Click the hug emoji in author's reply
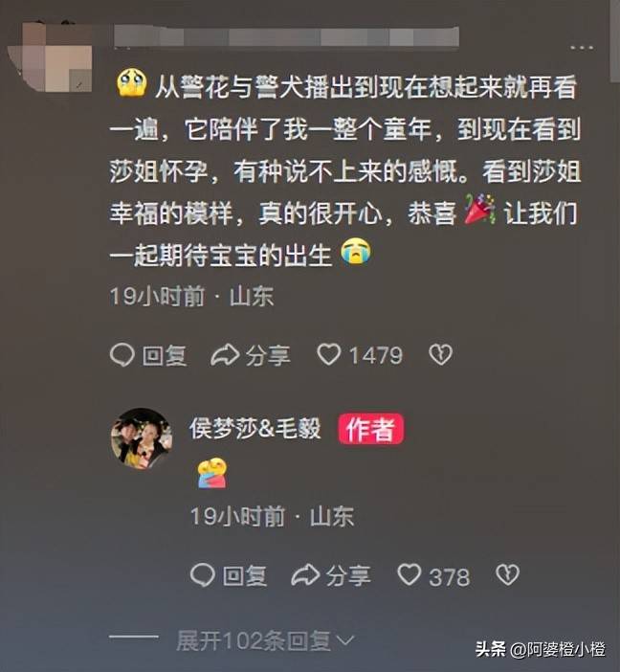This screenshot has width=620, height=672. tap(212, 473)
